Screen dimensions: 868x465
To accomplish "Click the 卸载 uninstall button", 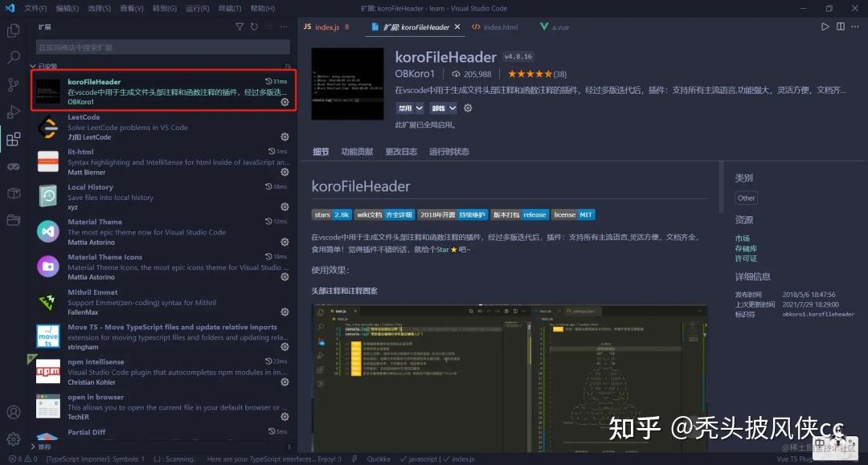I will (x=439, y=108).
